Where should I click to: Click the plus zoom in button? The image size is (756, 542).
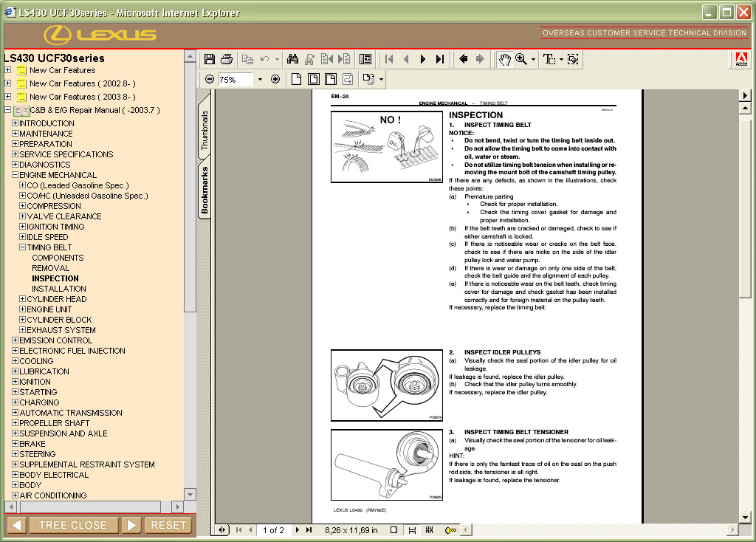point(275,79)
